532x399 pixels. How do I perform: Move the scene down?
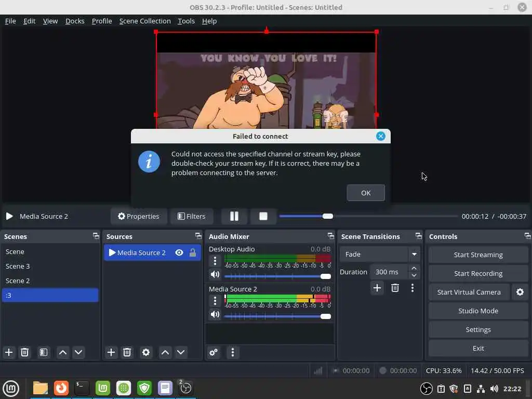(x=78, y=352)
